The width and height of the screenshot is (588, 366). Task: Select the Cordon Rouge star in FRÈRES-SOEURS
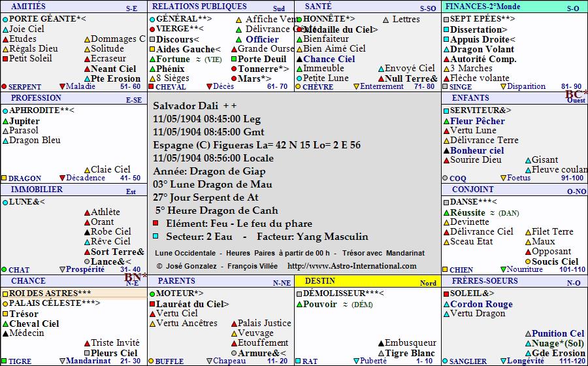[481, 304]
